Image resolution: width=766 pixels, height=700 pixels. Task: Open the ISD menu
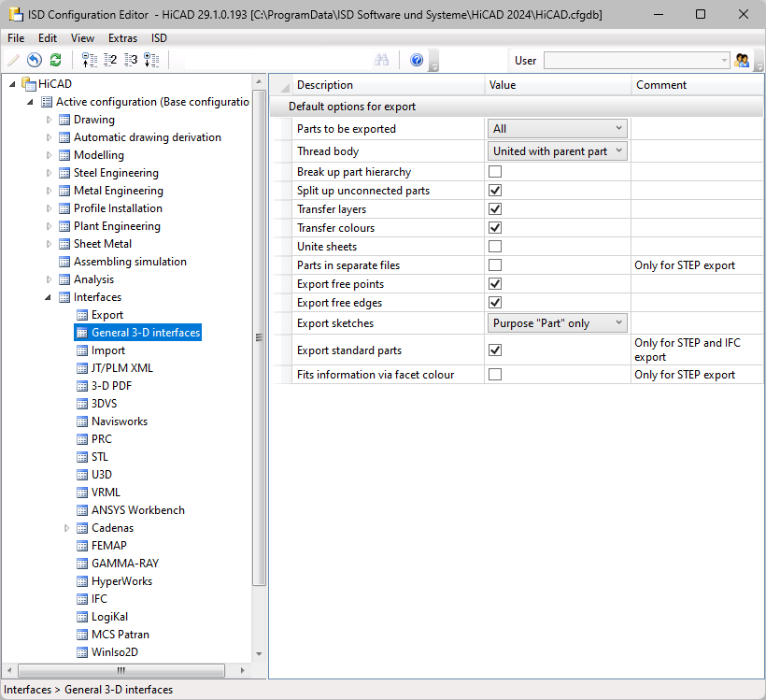(159, 38)
